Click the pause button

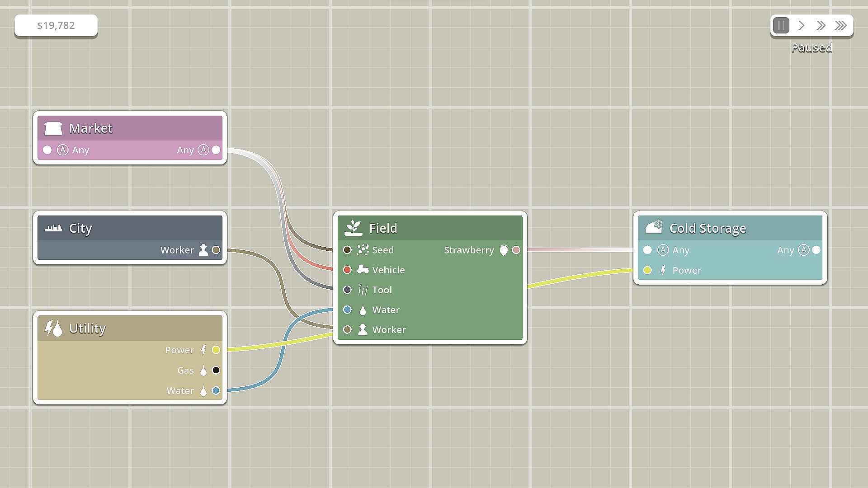click(x=781, y=25)
